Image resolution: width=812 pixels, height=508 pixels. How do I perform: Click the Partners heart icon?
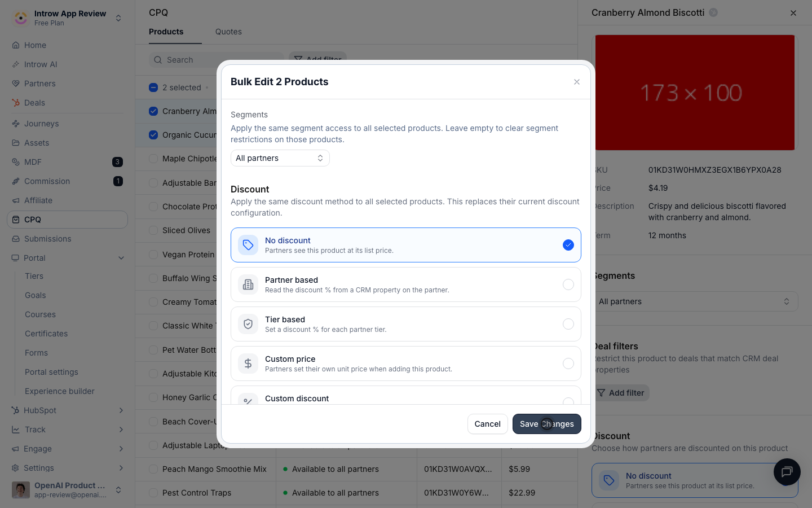[x=16, y=84]
